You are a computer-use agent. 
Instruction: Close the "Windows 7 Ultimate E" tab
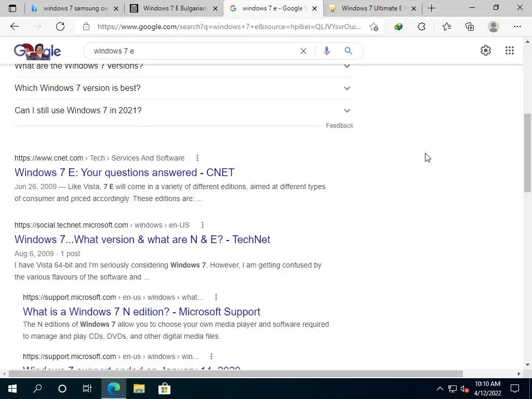tap(414, 8)
